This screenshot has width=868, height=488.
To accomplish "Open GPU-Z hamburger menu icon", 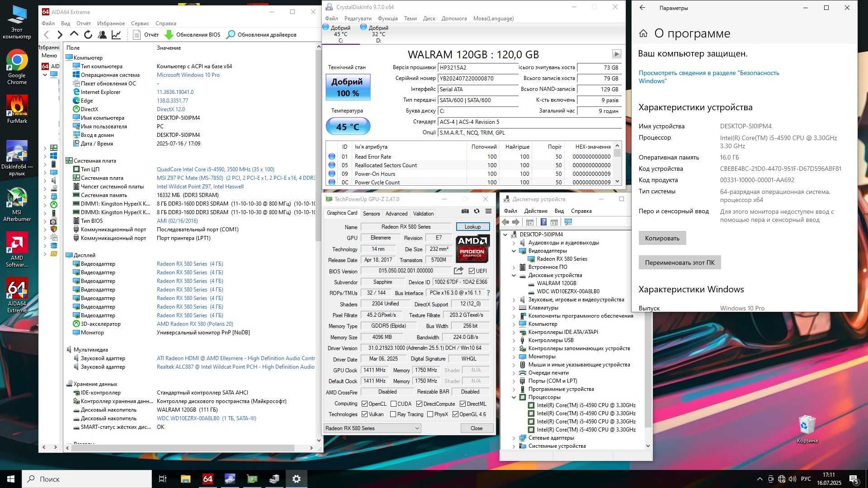I will point(488,211).
